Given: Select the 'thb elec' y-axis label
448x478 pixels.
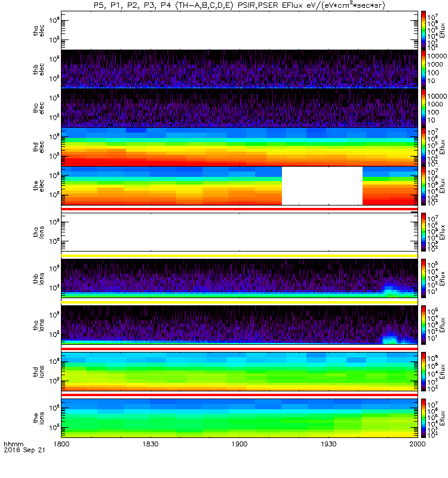Looking at the screenshot, I should click(38, 69).
